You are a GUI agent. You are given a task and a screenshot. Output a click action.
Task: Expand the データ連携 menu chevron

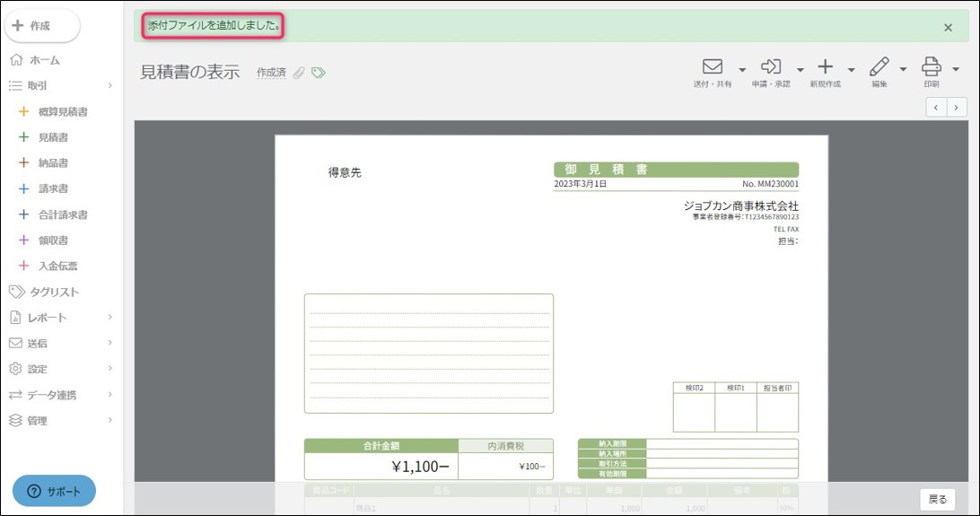click(x=110, y=395)
